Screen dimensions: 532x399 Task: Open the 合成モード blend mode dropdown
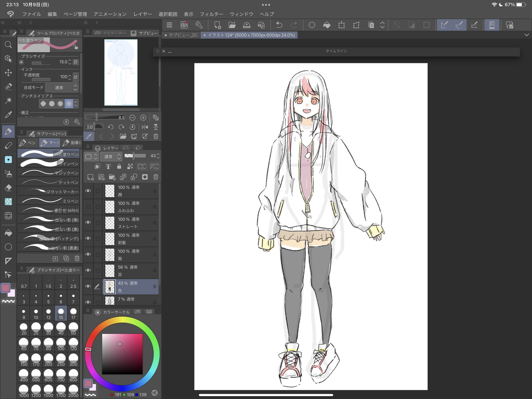[62, 88]
